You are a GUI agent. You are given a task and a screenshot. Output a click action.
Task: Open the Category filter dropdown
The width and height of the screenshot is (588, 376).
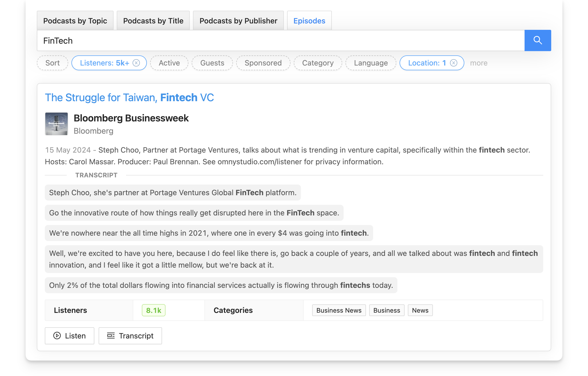point(318,63)
